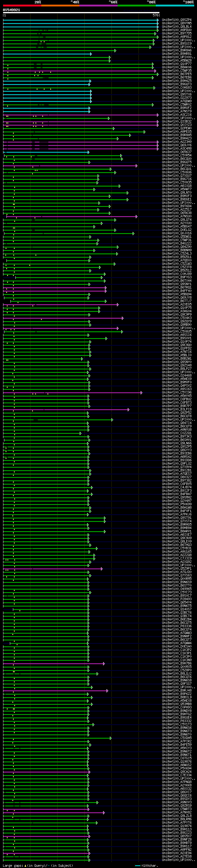197x868 pixels.
Task: Click the orange ~40% identity legend bar
Action: [61, 6]
